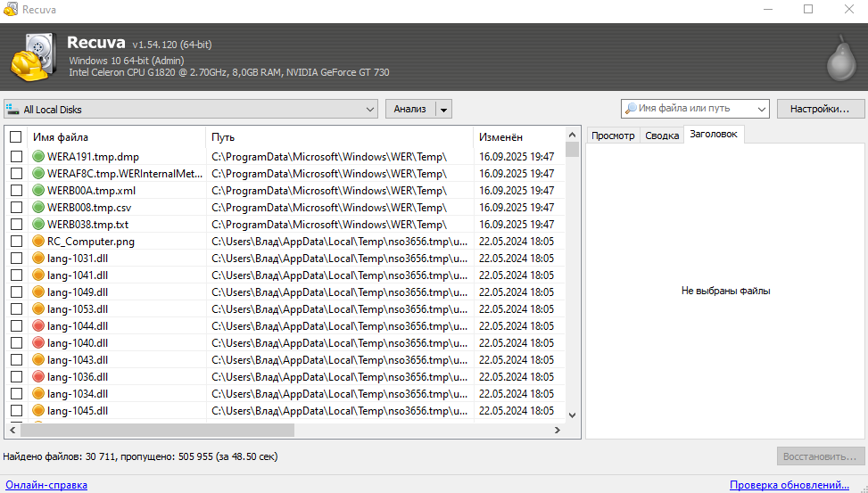Viewport: 868px width, 493px height.
Task: Click the green status dot for WERB038.tmp.txt
Action: coord(38,224)
